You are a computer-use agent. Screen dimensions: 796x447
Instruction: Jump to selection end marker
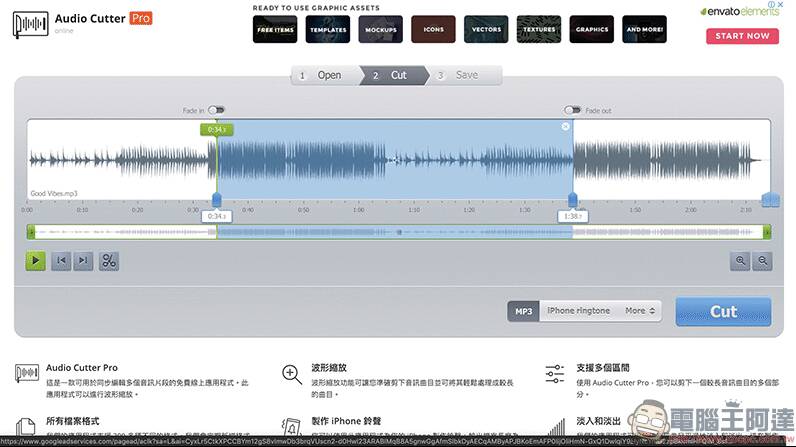(83, 261)
